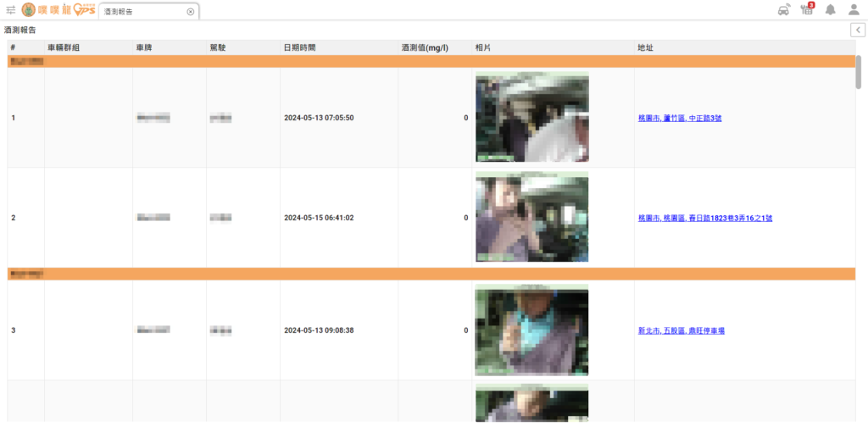The height and width of the screenshot is (427, 868).
Task: Open the user account icon
Action: coord(854,10)
